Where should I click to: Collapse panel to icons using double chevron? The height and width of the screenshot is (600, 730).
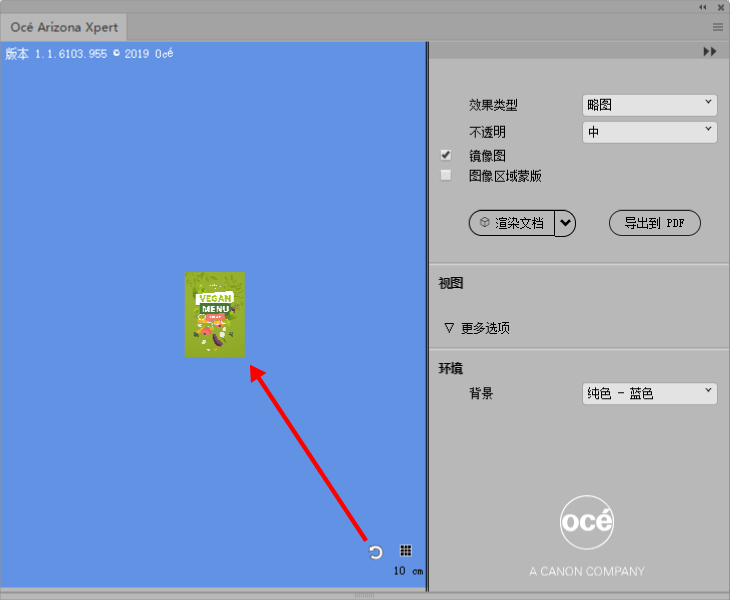[x=702, y=7]
